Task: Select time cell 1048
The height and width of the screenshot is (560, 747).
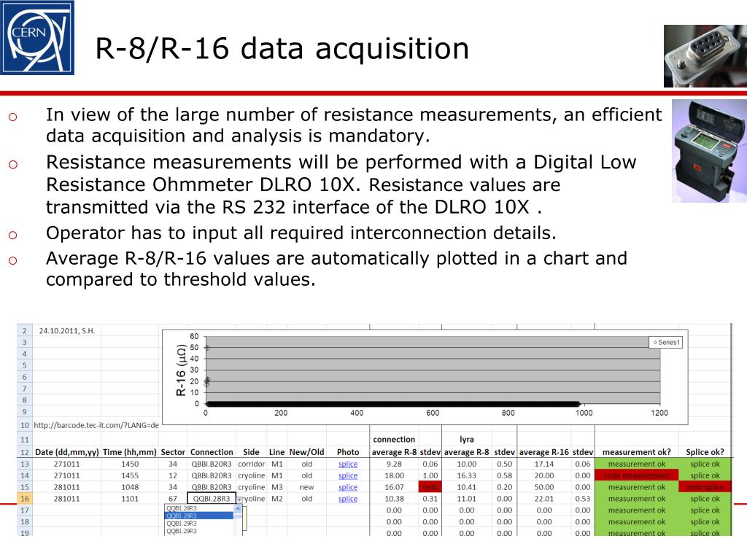Action: click(130, 487)
